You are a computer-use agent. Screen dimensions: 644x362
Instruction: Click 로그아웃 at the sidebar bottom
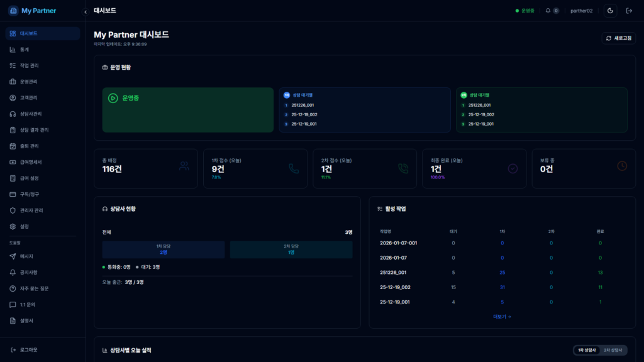[x=28, y=349]
